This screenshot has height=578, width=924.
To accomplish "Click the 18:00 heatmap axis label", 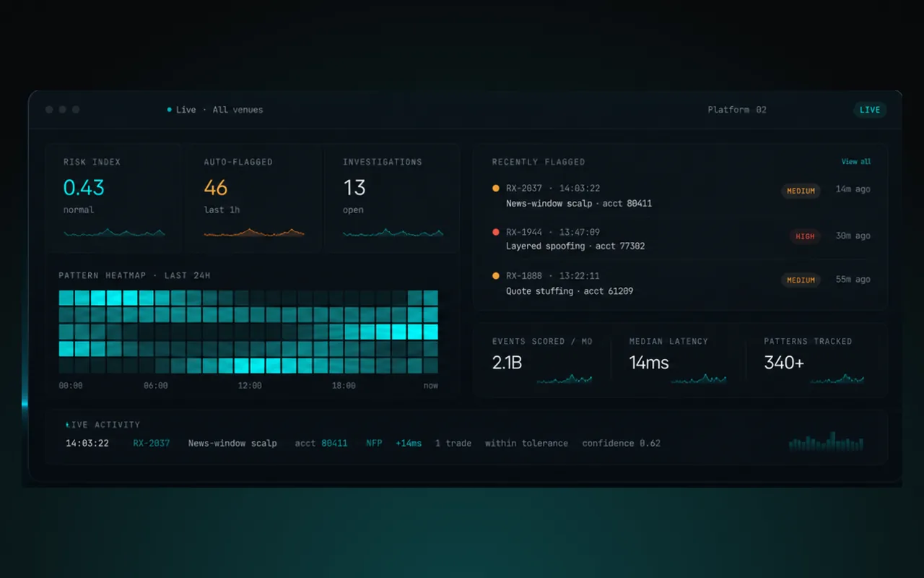I will [344, 386].
